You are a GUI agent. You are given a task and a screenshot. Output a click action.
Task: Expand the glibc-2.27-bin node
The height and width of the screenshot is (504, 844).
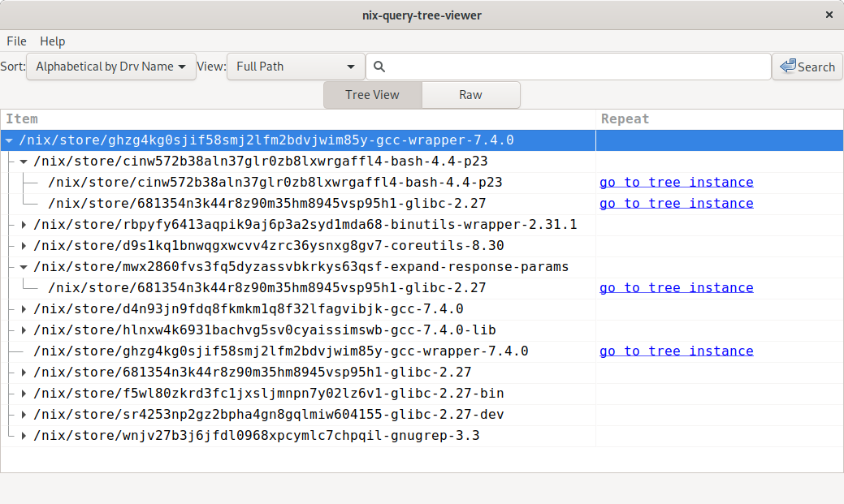[x=24, y=394]
